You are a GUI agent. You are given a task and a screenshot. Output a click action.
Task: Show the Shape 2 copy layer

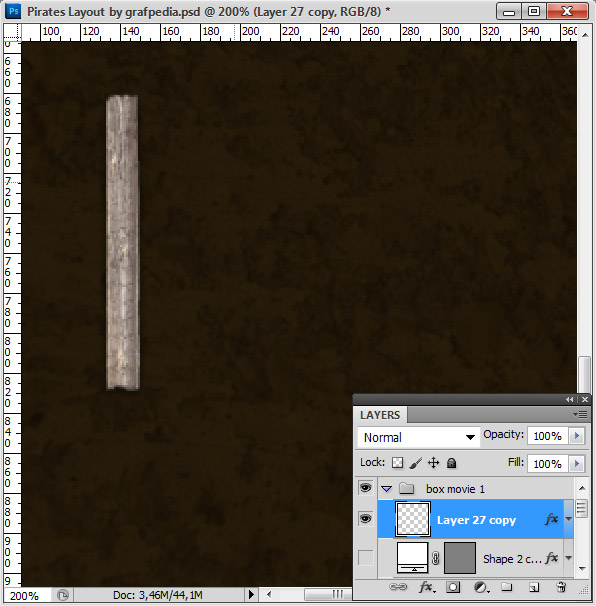[x=365, y=558]
